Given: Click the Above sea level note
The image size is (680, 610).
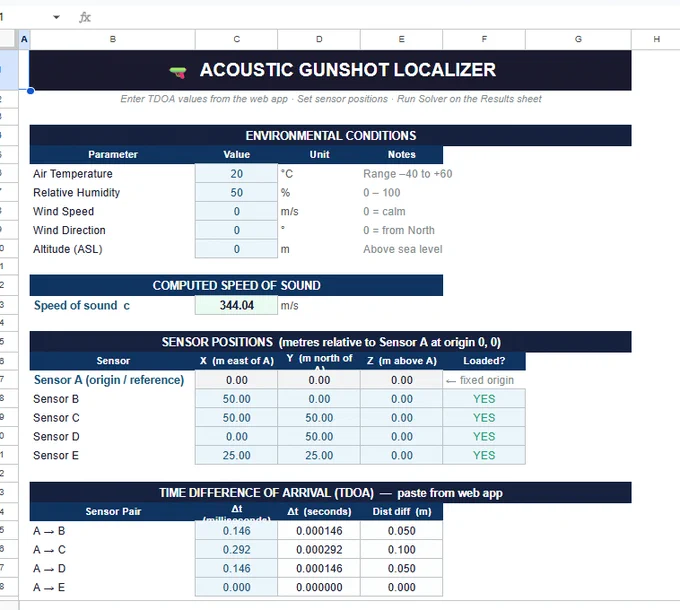Looking at the screenshot, I should [402, 249].
